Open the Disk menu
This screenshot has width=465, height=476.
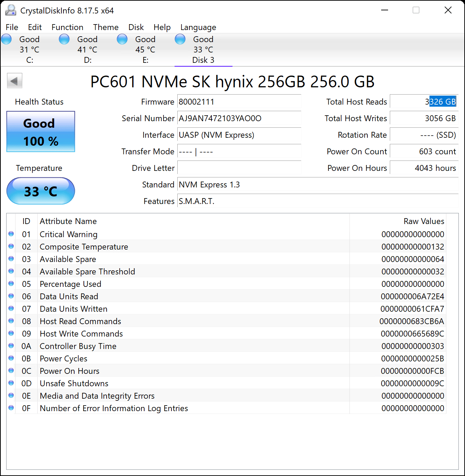pyautogui.click(x=136, y=27)
